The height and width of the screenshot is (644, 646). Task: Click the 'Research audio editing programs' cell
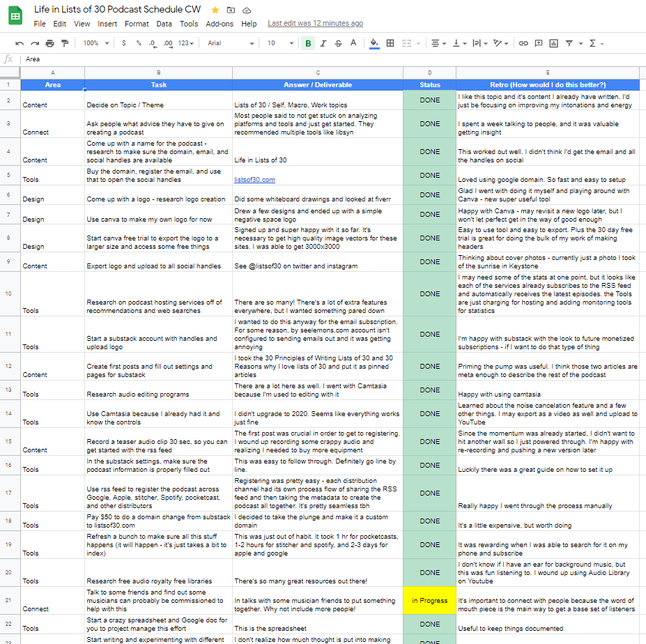point(159,390)
